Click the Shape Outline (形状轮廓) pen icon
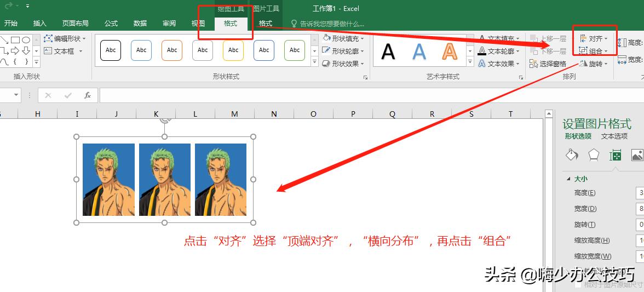This screenshot has height=292, width=644. 326,51
